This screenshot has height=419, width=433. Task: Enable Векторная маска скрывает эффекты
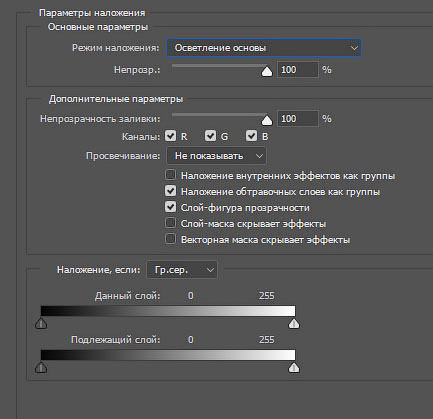pos(170,239)
